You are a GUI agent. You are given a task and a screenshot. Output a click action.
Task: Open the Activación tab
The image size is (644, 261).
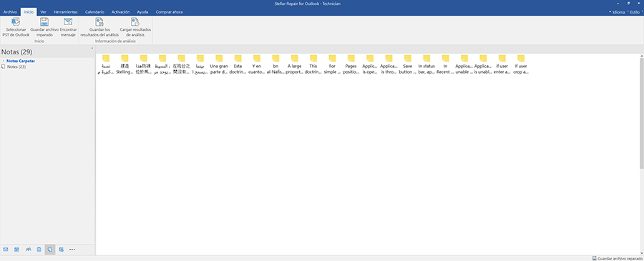tap(121, 12)
